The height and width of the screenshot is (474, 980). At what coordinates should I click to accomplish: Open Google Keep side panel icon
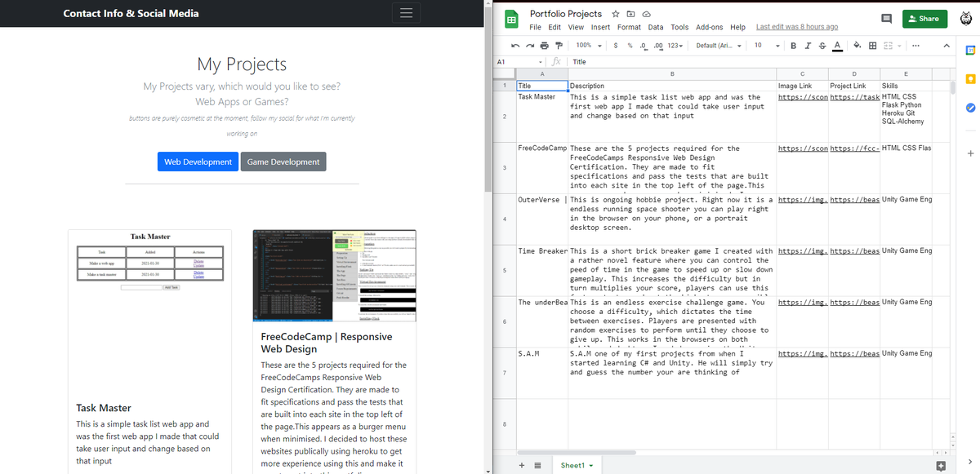click(969, 78)
